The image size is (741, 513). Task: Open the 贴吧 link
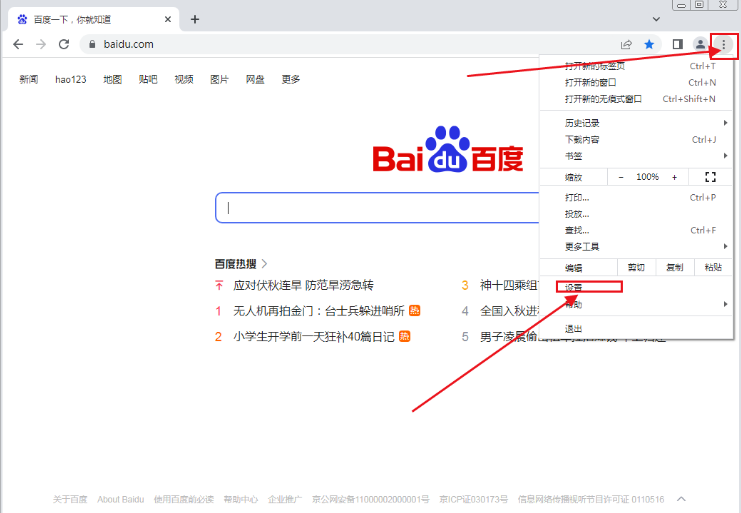click(148, 79)
